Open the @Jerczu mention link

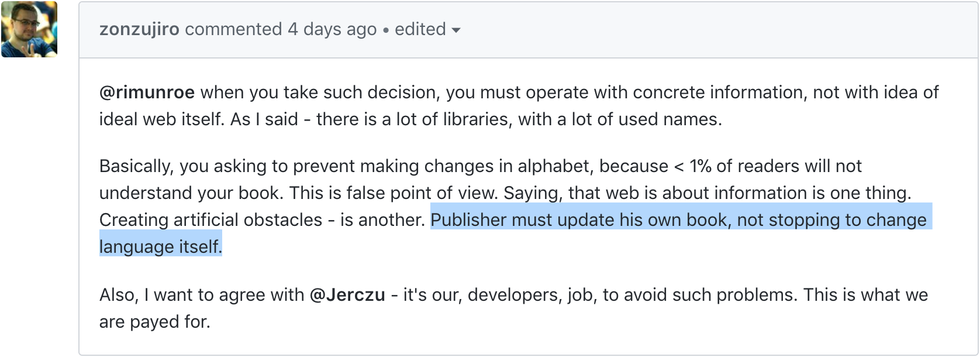(347, 294)
